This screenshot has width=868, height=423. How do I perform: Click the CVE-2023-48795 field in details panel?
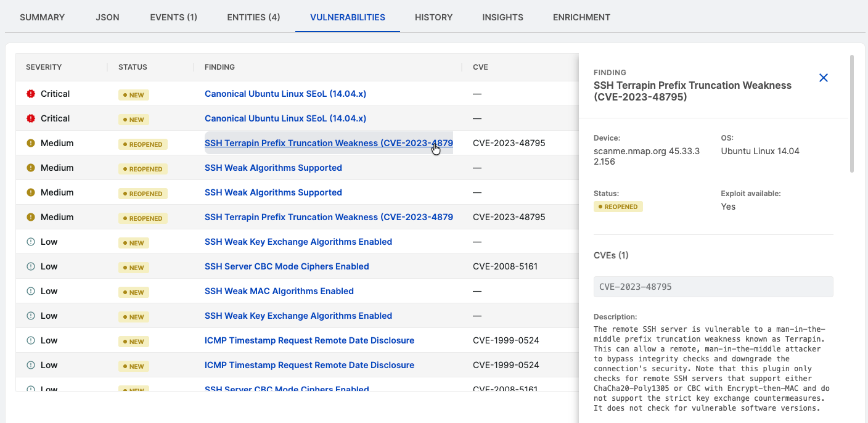pyautogui.click(x=713, y=287)
